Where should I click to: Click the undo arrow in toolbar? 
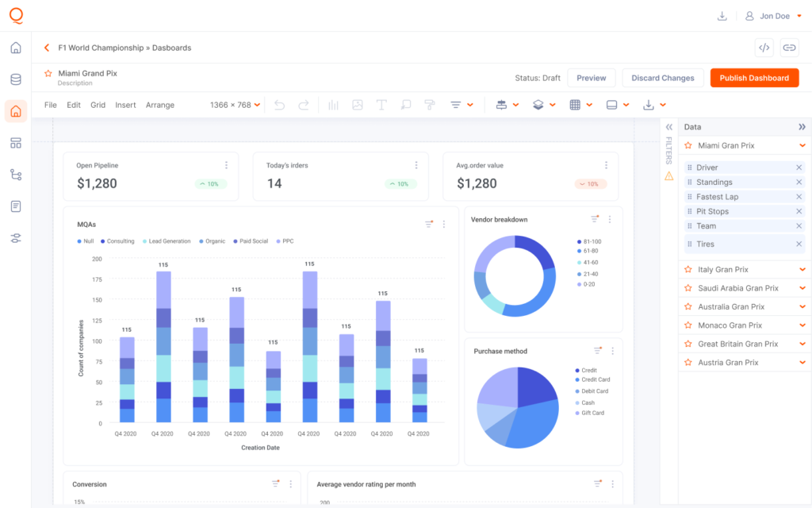[x=279, y=105]
